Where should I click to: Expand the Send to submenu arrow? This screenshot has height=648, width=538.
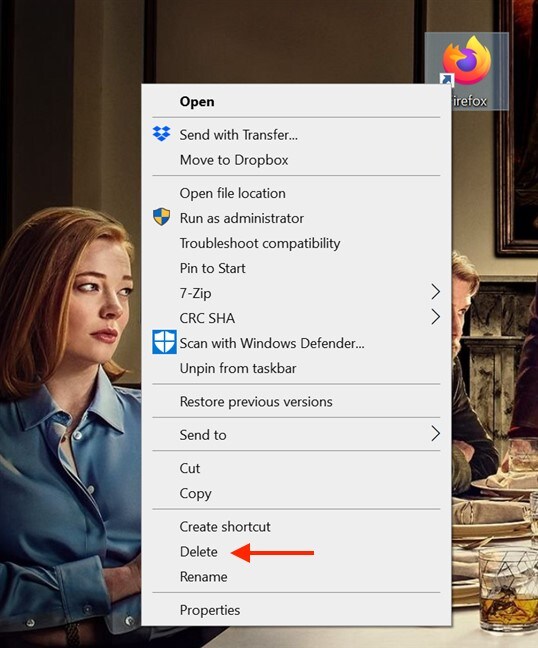pos(435,434)
